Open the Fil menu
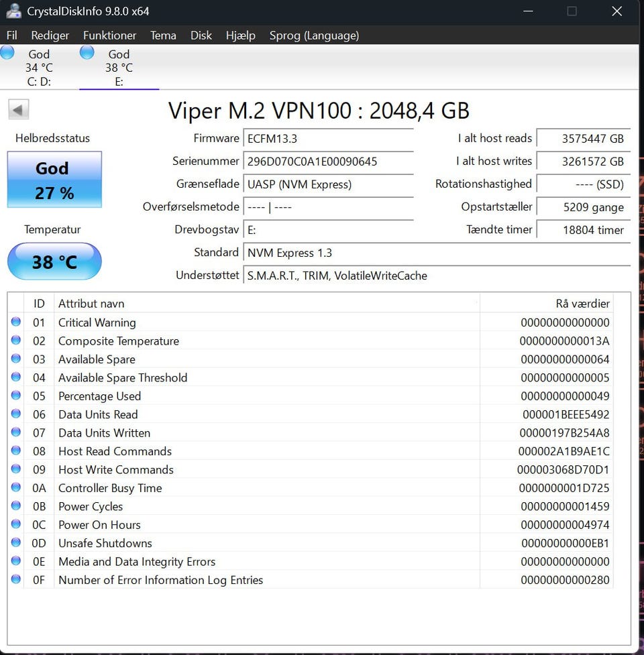The width and height of the screenshot is (644, 655). (x=12, y=36)
